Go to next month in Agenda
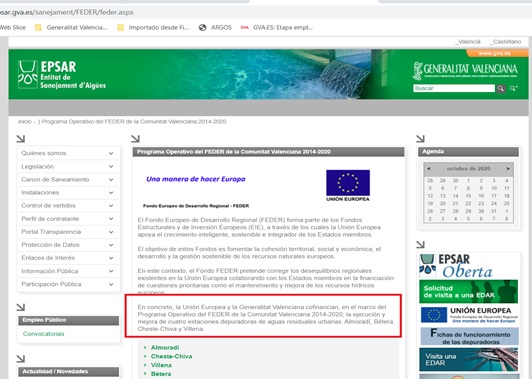This screenshot has height=379, width=532. point(508,169)
